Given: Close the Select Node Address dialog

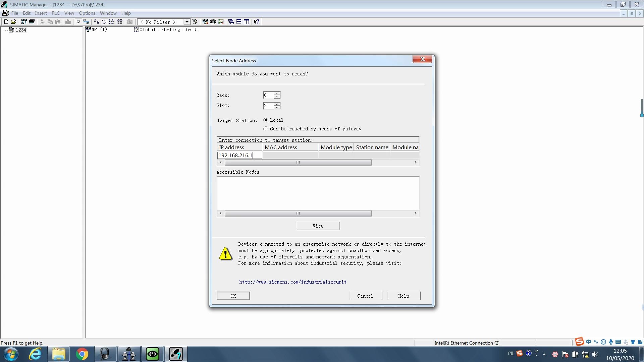Looking at the screenshot, I should coord(422,59).
